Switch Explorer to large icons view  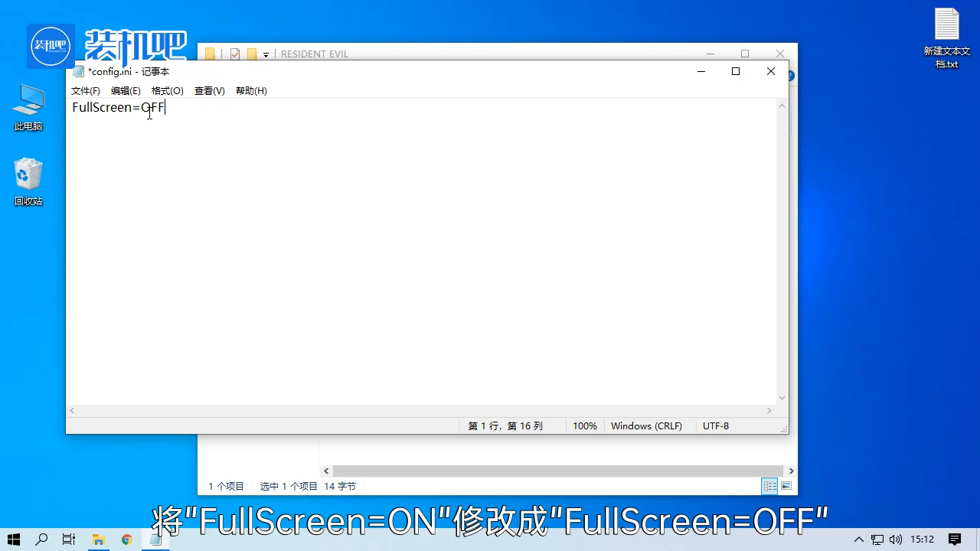click(x=786, y=487)
